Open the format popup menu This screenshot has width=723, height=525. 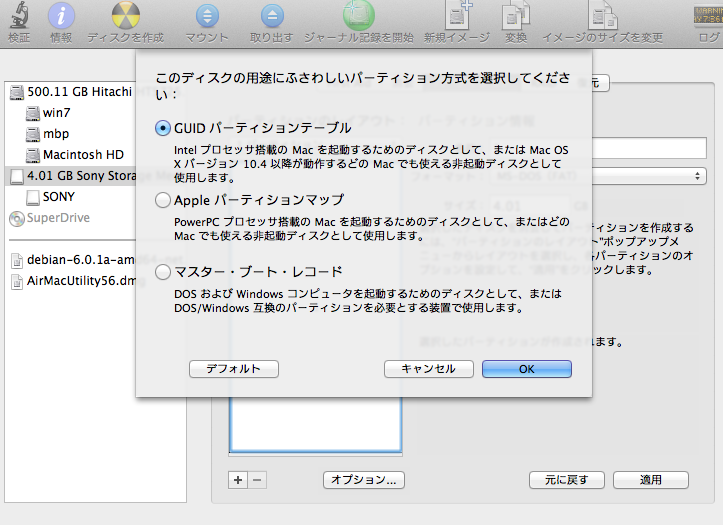pos(649,176)
